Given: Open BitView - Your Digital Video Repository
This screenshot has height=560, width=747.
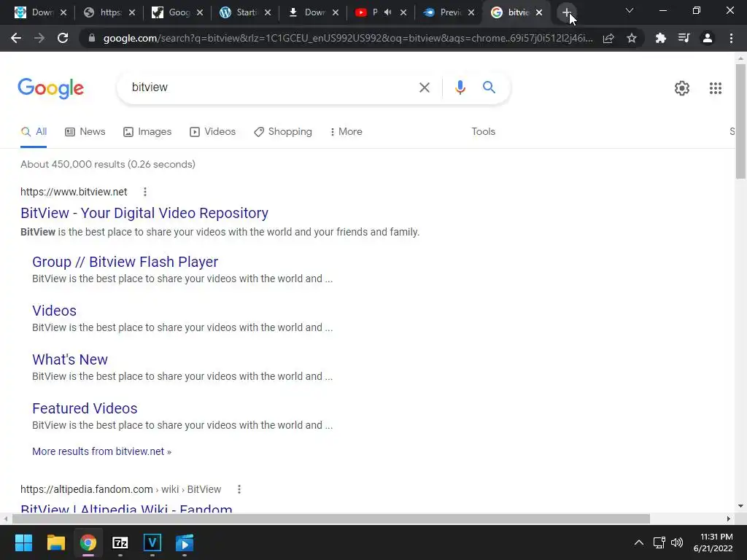Looking at the screenshot, I should (144, 214).
